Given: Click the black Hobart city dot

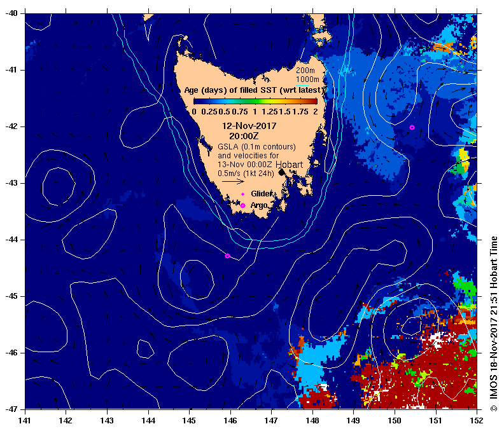Looking at the screenshot, I should pos(281,172).
